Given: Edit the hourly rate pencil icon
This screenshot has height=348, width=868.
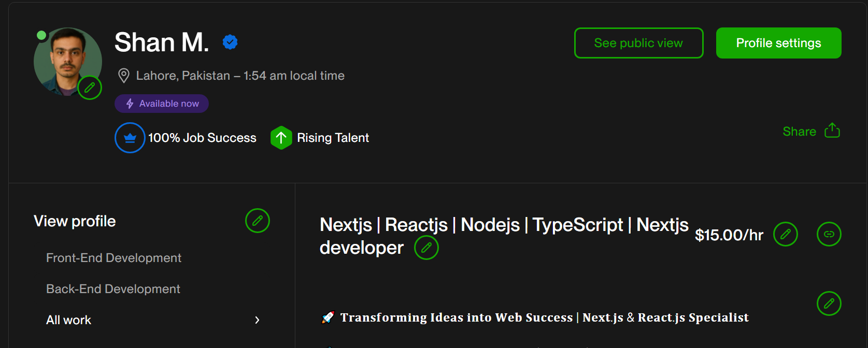Looking at the screenshot, I should coord(785,234).
